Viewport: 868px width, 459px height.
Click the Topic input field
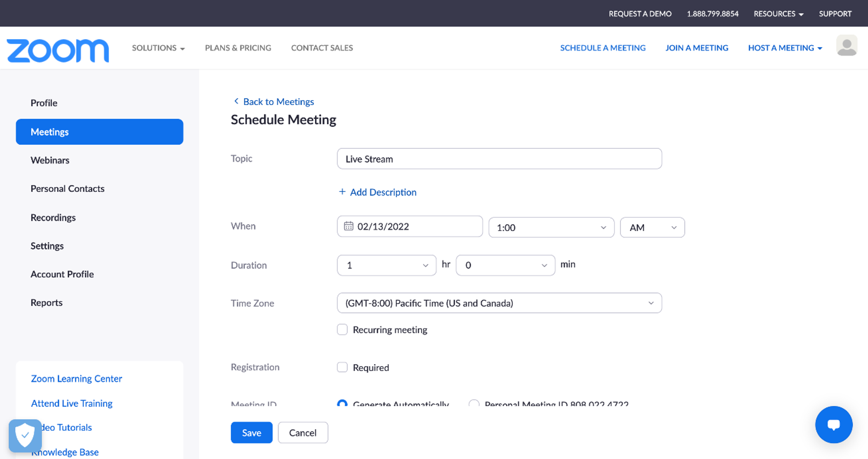pyautogui.click(x=499, y=159)
